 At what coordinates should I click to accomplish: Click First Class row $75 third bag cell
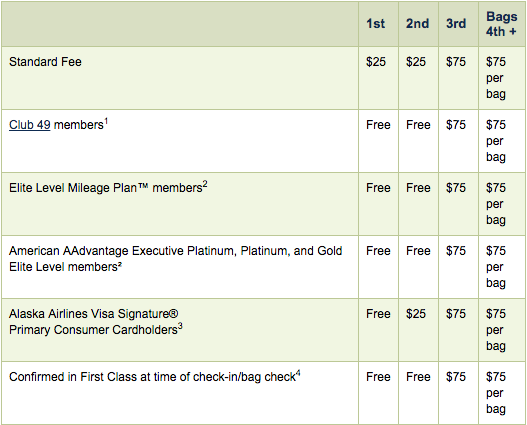click(x=456, y=377)
